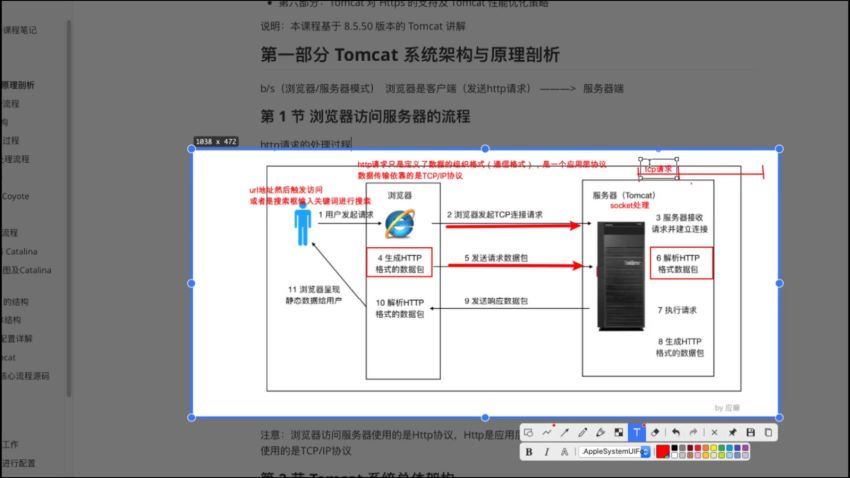Image resolution: width=850 pixels, height=478 pixels.
Task: Click the blue user figure in diagram
Action: (x=302, y=224)
